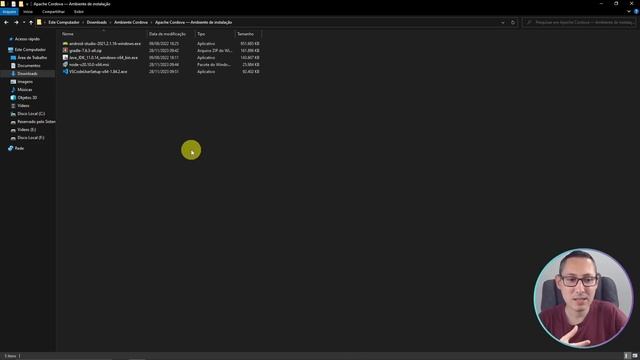This screenshot has height=360, width=640.
Task: Open Documentos in the sidebar
Action: (x=29, y=66)
